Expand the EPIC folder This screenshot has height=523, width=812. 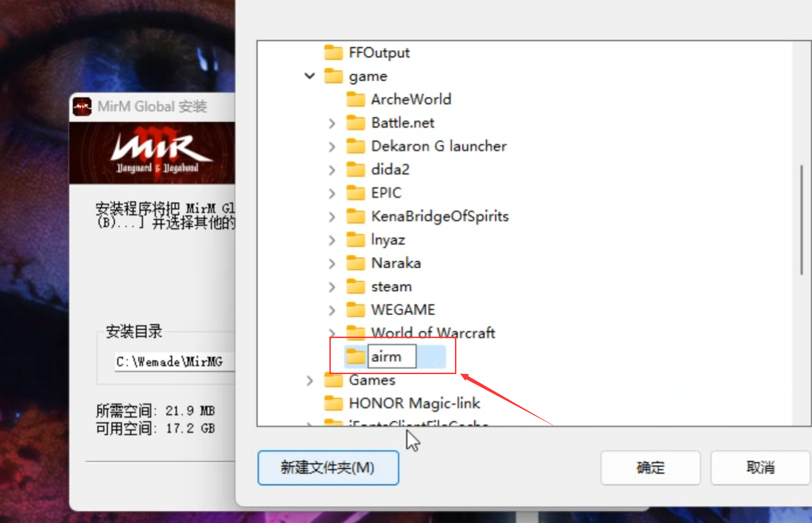(x=332, y=193)
